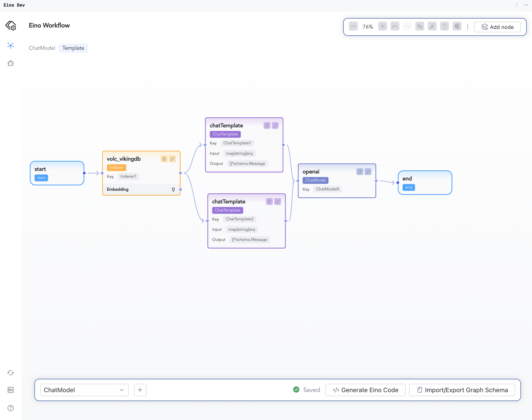Viewport: 532px width, 420px height.
Task: Click the undo arrow icon
Action: (395, 26)
